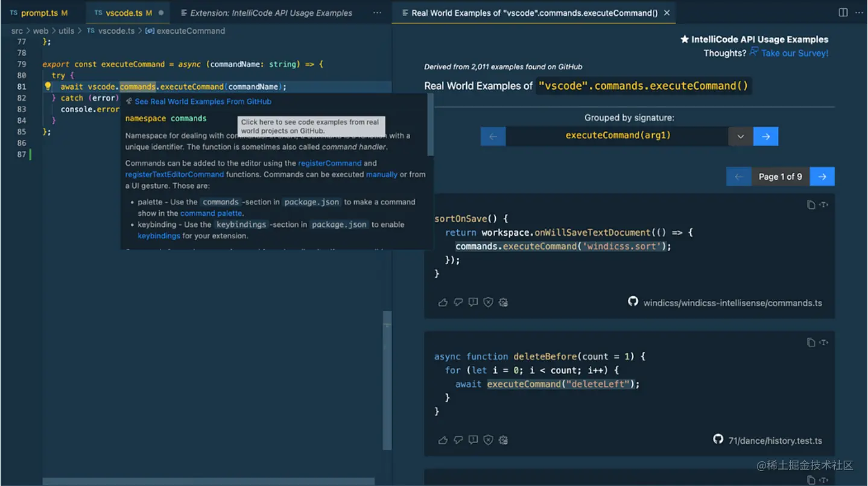Image resolution: width=868 pixels, height=486 pixels.
Task: Open See Real World Examples From GitHub link
Action: coord(203,101)
